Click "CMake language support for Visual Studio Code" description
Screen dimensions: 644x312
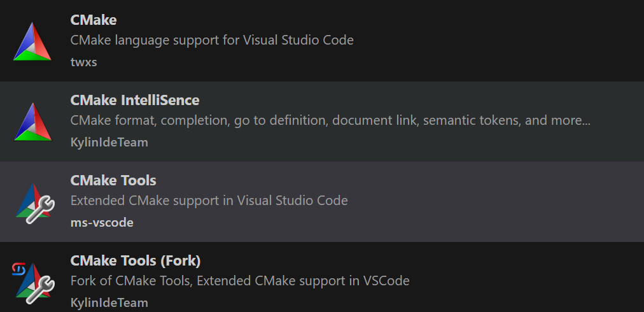click(x=212, y=40)
